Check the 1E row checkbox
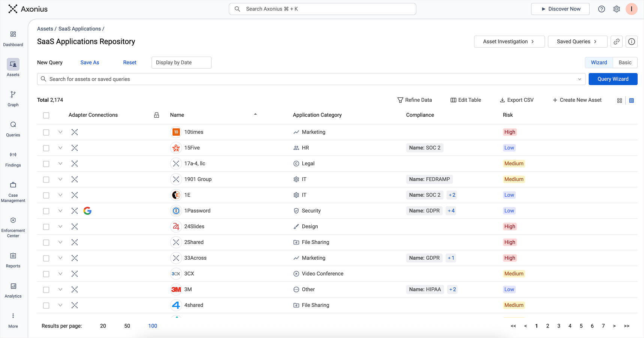644x338 pixels. tap(46, 195)
